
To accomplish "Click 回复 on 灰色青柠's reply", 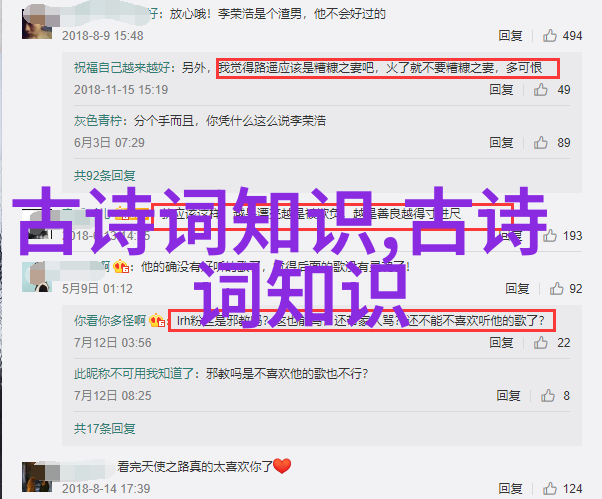I will pos(501,142).
